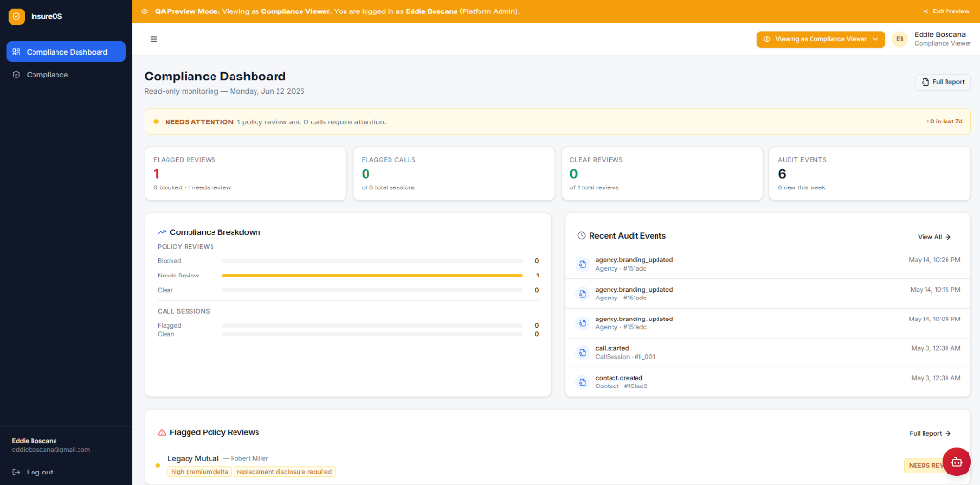Click the high premium delta tag

199,472
